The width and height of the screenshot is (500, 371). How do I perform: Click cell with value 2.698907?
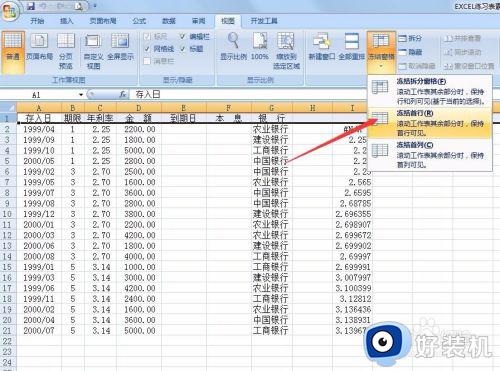pyautogui.click(x=352, y=225)
